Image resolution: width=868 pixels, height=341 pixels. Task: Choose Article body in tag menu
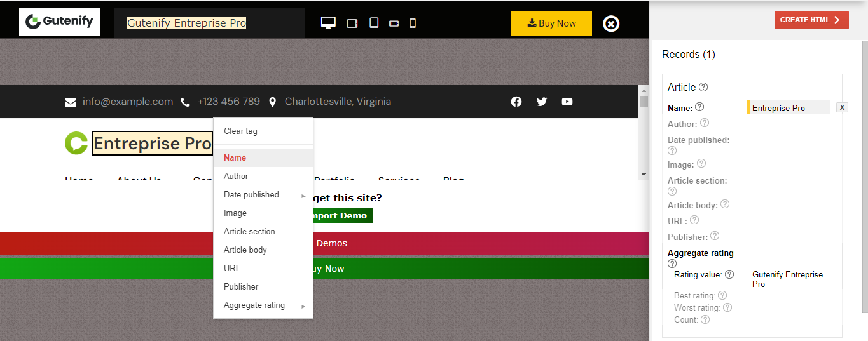click(x=263, y=250)
